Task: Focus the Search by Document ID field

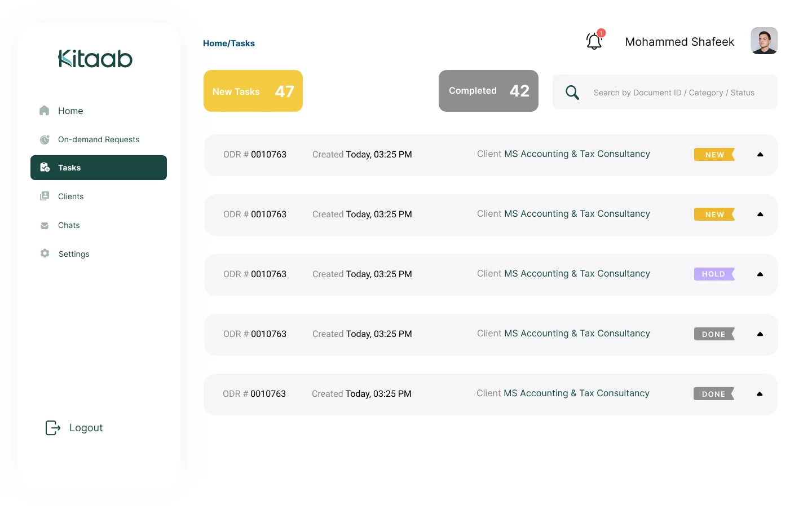Action: tap(665, 92)
